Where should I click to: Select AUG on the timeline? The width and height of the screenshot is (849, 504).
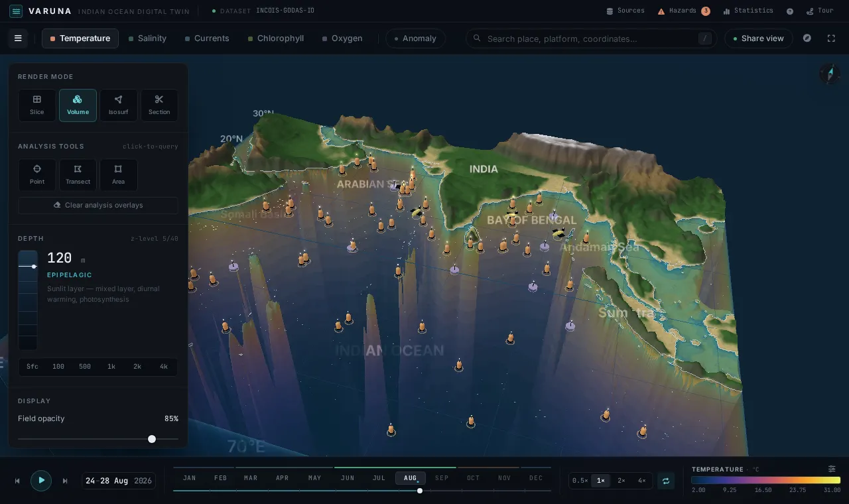click(411, 478)
